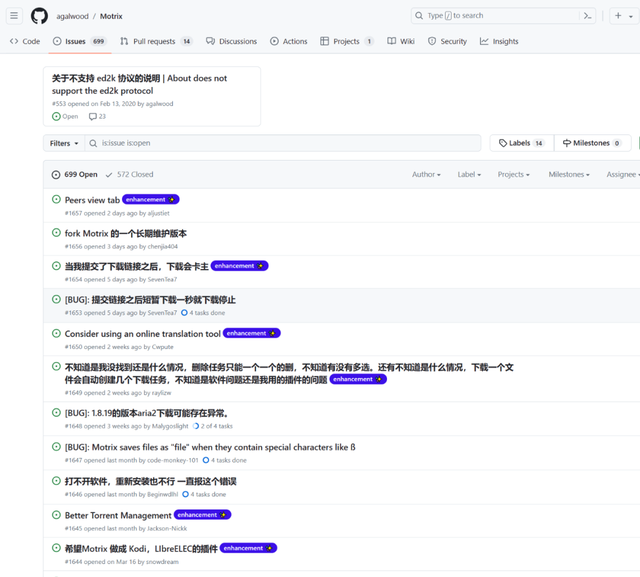The height and width of the screenshot is (577, 640).
Task: Open issue Consider using an online translation tool
Action: pyautogui.click(x=142, y=334)
